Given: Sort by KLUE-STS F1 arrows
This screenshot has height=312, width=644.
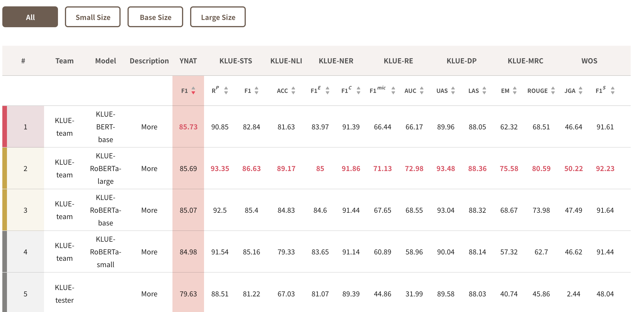Looking at the screenshot, I should (256, 91).
